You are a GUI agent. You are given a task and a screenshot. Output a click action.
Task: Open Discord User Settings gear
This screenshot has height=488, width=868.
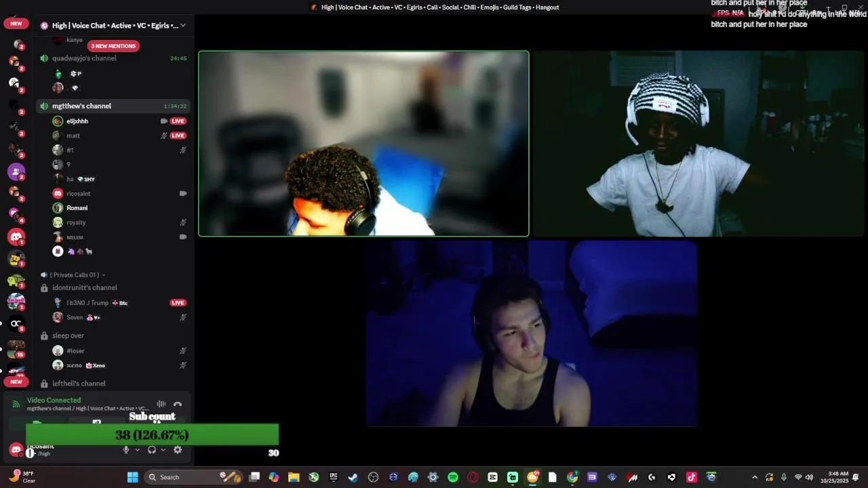pos(178,449)
